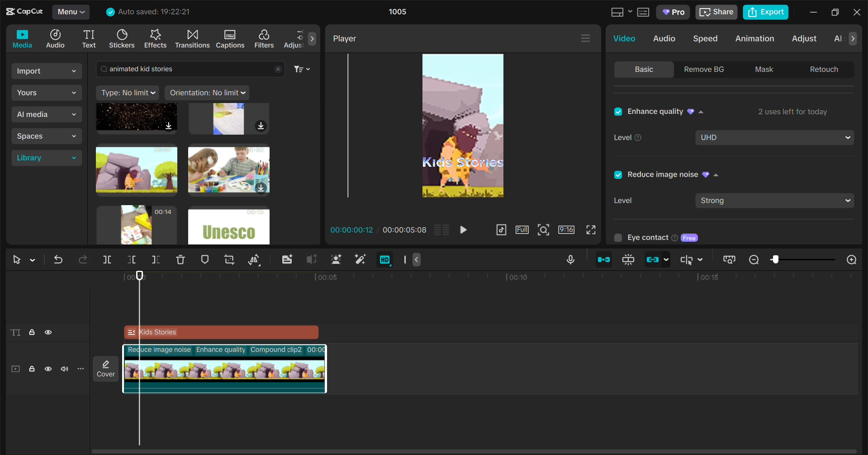
Task: Edit the Cover of the track
Action: 106,369
